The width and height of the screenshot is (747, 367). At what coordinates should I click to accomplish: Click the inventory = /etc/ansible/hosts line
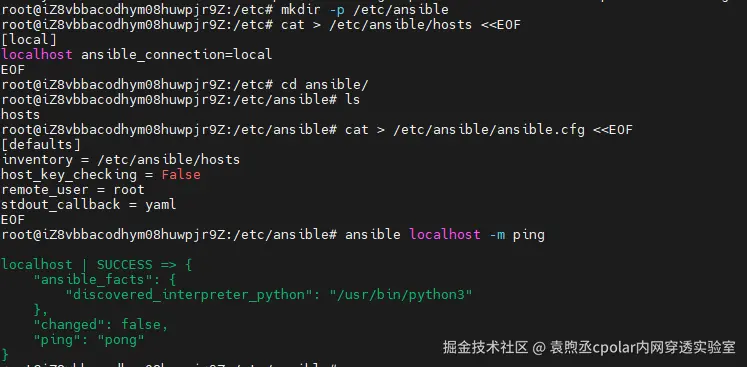(121, 160)
